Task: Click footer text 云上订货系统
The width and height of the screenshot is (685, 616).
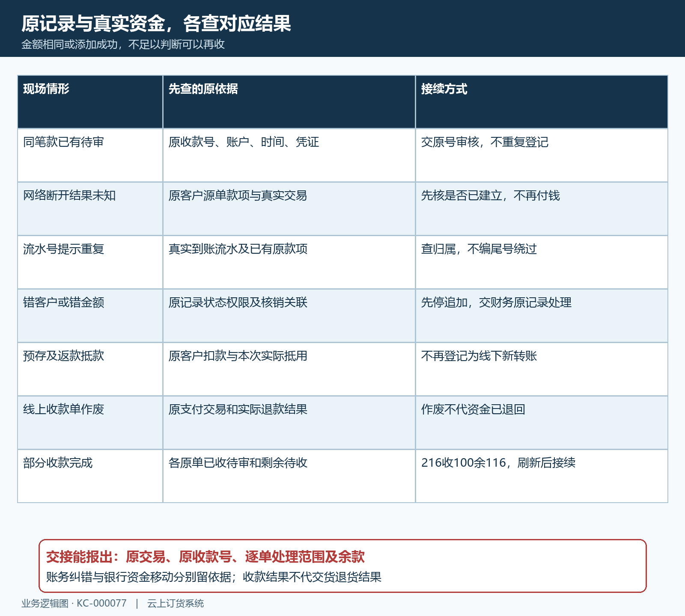Action: (176, 603)
